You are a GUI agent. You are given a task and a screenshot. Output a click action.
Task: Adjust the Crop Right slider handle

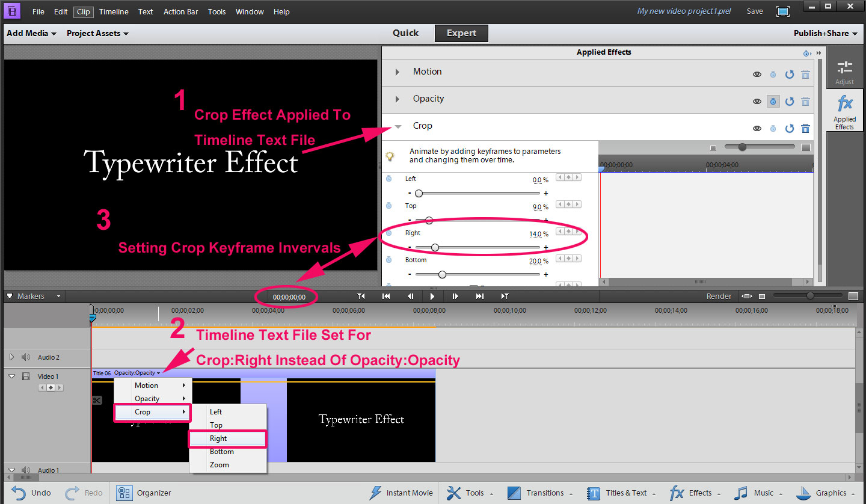(x=435, y=247)
